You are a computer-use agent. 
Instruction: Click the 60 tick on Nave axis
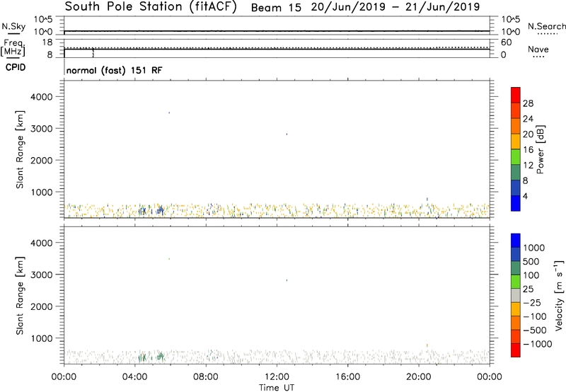coord(506,42)
